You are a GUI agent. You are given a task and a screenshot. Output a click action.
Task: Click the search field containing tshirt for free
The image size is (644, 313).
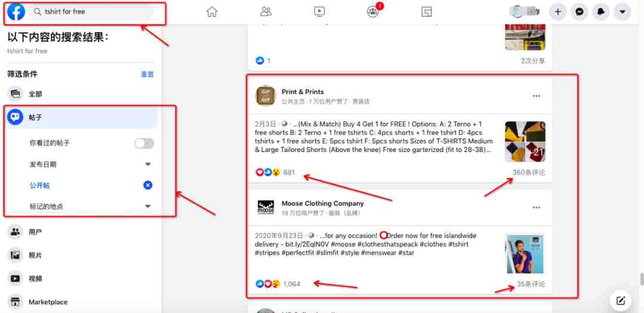tap(92, 12)
